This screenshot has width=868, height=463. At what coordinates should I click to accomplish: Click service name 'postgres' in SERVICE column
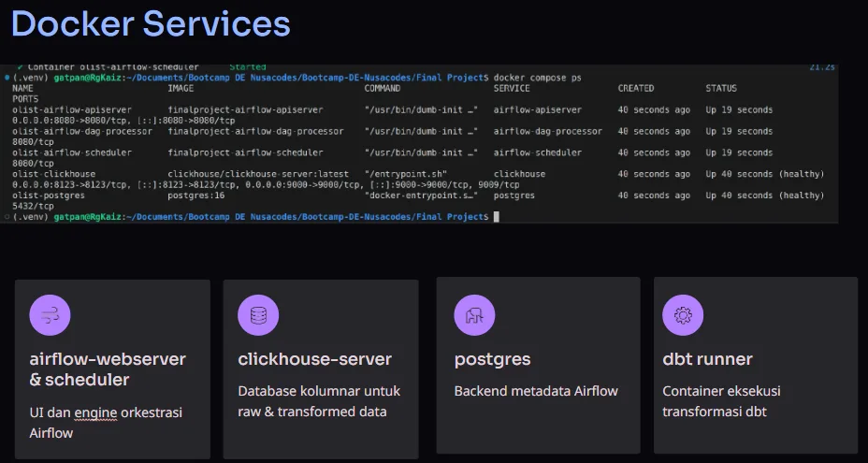point(514,195)
